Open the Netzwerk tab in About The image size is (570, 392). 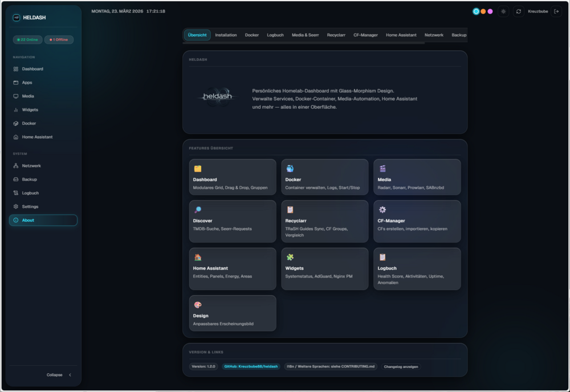(x=434, y=35)
